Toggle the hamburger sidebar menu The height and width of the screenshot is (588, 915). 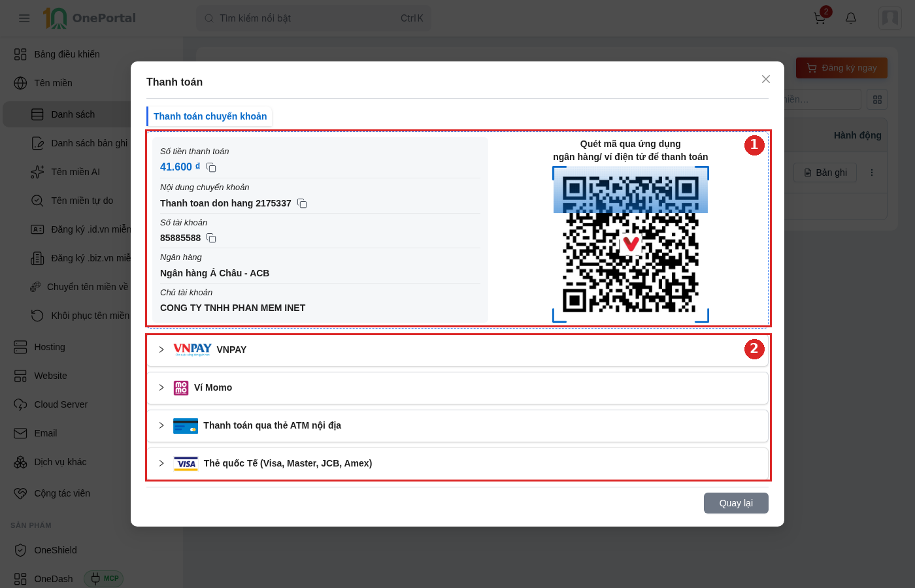tap(24, 18)
